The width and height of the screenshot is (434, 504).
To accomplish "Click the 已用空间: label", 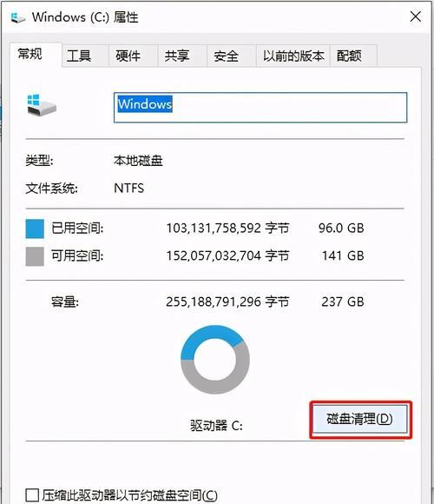I will (x=77, y=229).
